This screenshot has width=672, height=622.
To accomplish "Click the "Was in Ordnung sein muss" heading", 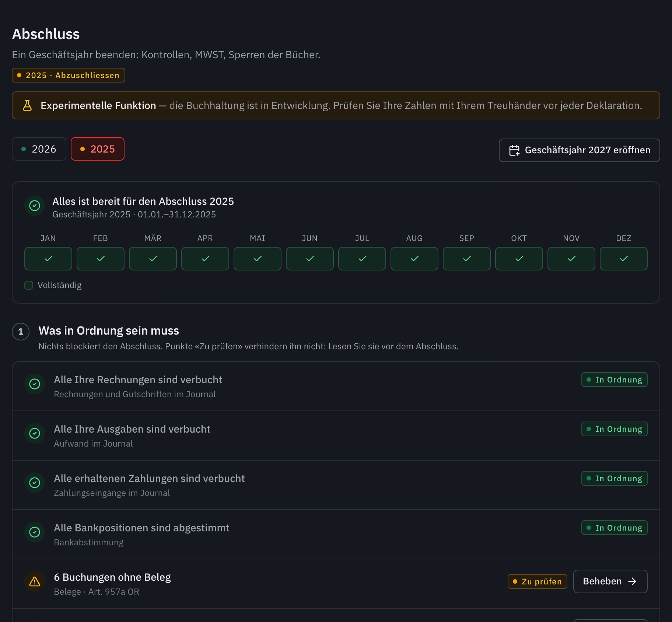I will point(109,331).
